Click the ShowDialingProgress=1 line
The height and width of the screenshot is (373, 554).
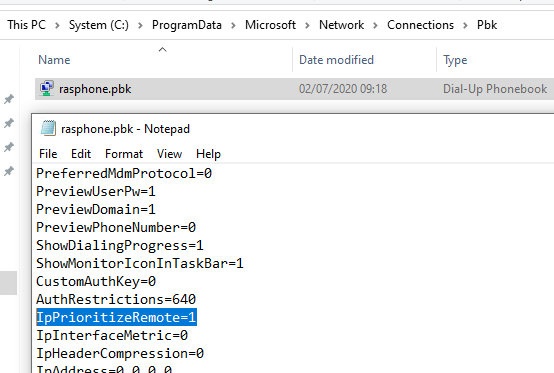pyautogui.click(x=120, y=245)
